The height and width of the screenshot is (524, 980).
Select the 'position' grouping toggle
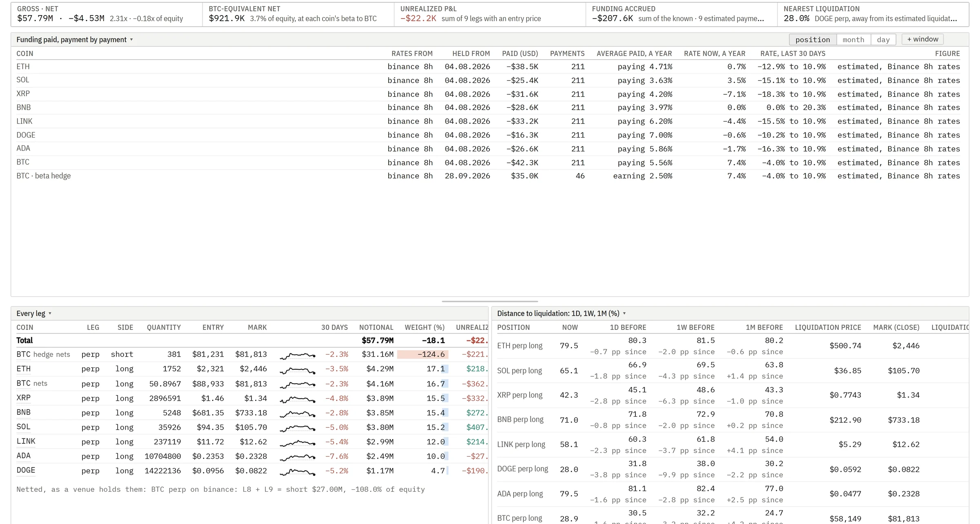[813, 40]
